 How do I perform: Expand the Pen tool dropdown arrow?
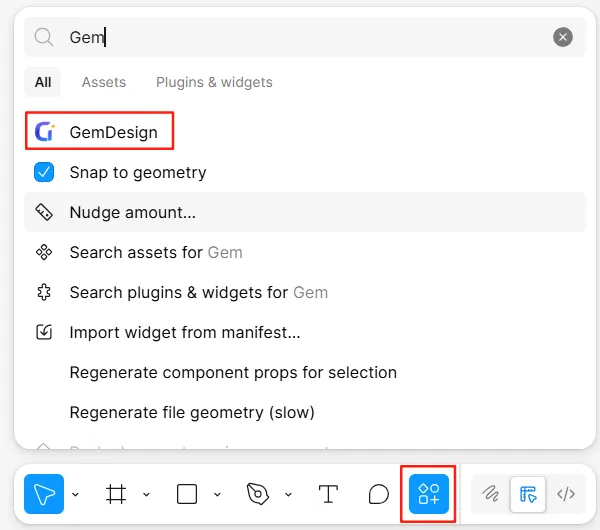(x=288, y=494)
